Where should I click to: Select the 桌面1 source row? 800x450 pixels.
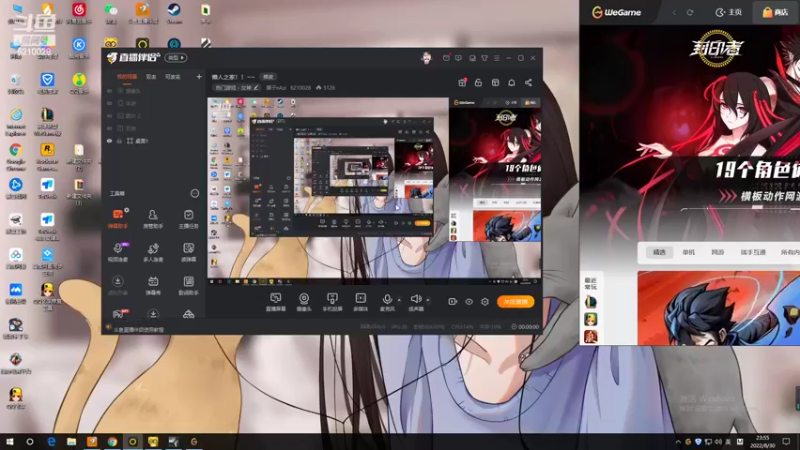point(153,141)
